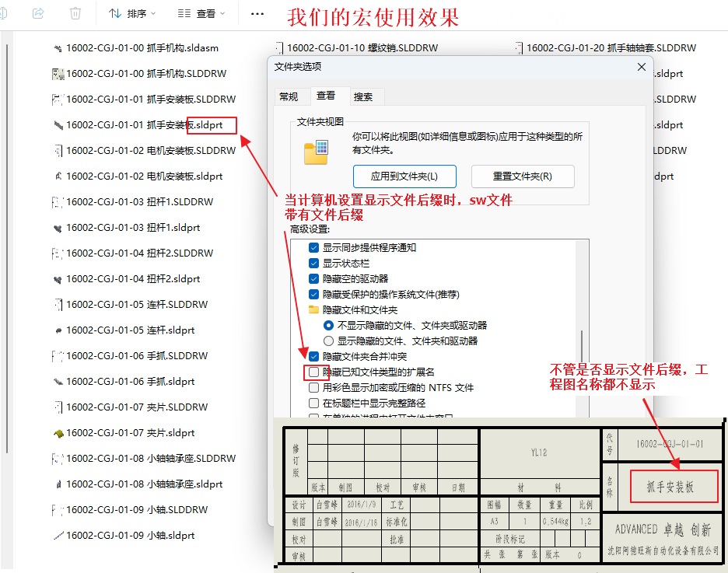Click the 抓手机构.sldasm assembly file icon
The image size is (728, 573).
(x=57, y=48)
